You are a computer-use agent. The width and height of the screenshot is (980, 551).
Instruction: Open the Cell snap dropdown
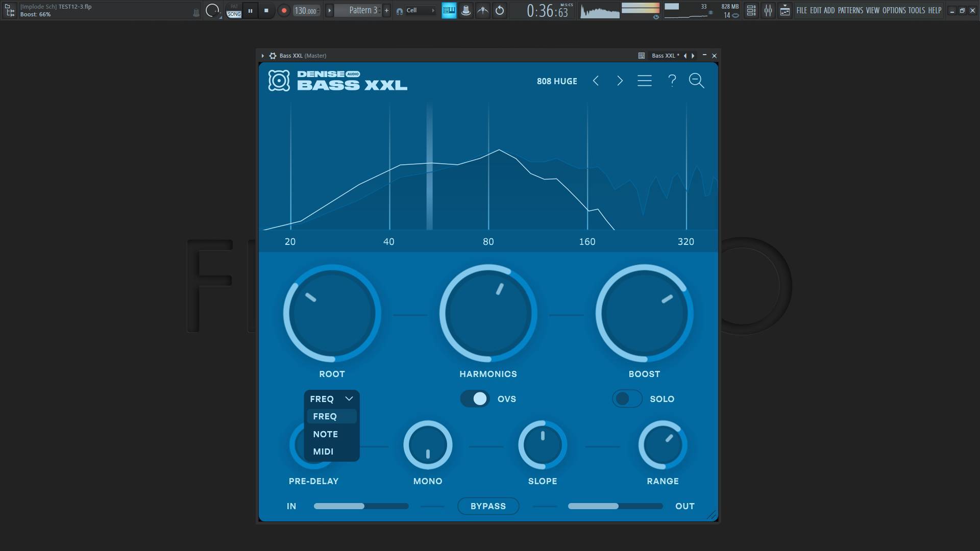(x=421, y=10)
